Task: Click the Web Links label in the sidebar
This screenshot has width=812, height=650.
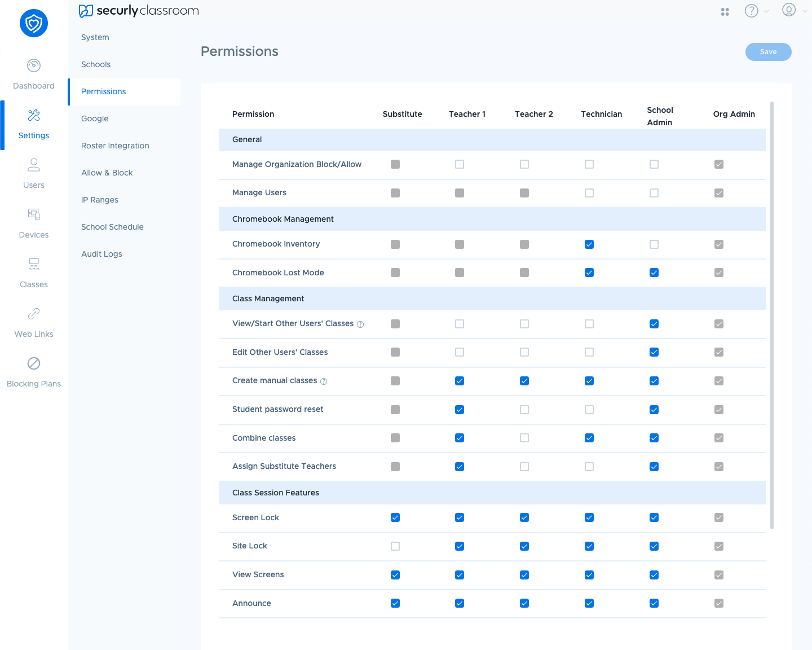Action: (34, 334)
